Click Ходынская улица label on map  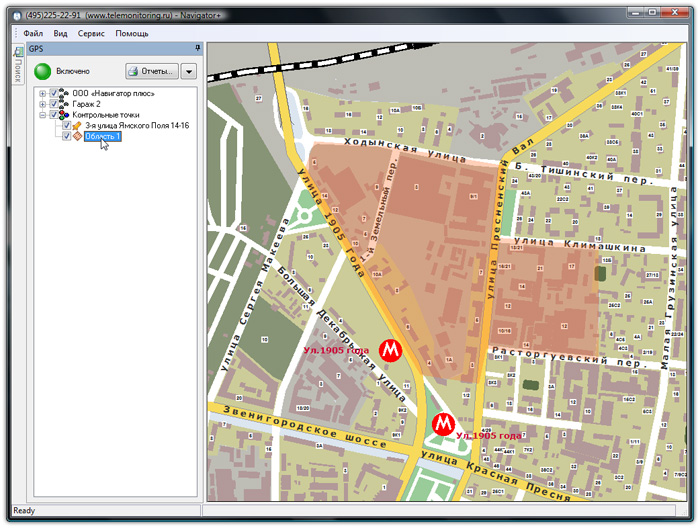click(x=404, y=150)
